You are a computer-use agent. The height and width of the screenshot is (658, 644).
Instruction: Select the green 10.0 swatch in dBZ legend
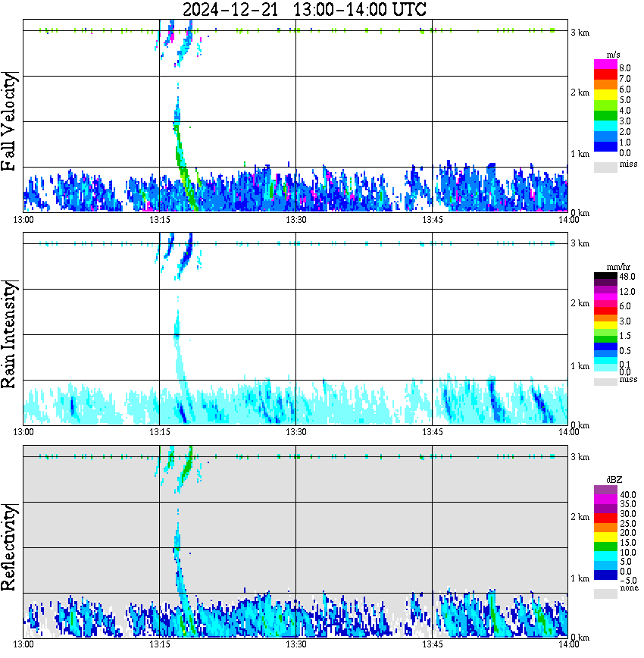[x=605, y=547]
